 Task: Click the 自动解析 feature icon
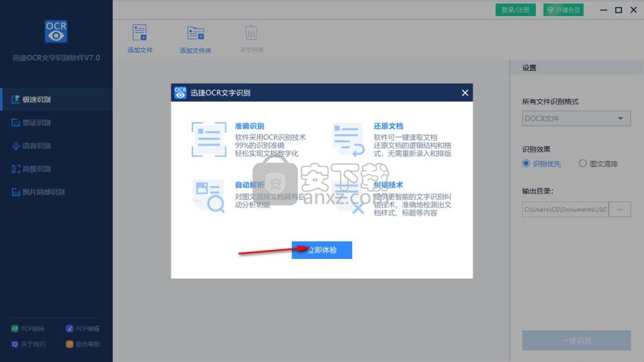tap(209, 196)
